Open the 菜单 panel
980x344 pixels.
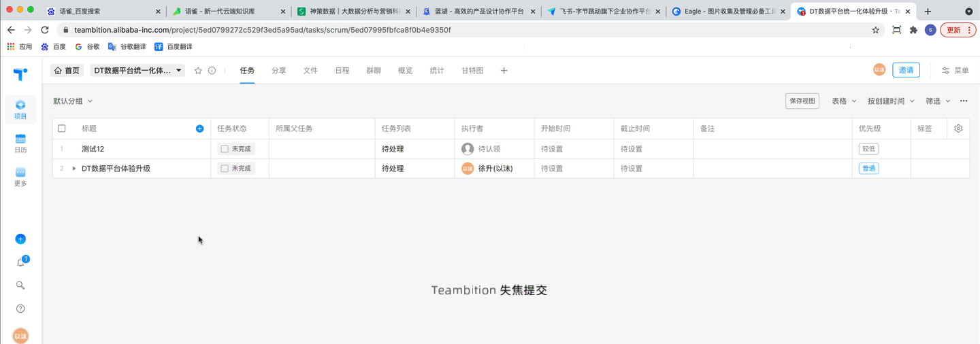click(x=955, y=71)
